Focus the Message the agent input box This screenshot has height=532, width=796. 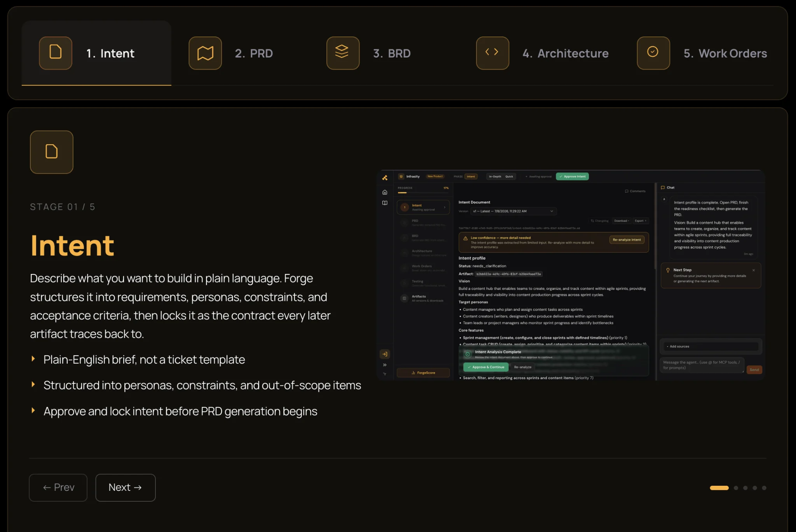(702, 365)
